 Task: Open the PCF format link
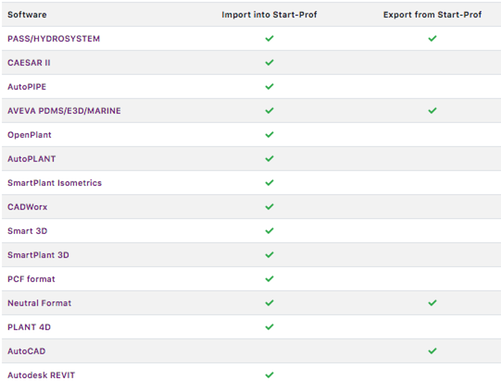[31, 279]
